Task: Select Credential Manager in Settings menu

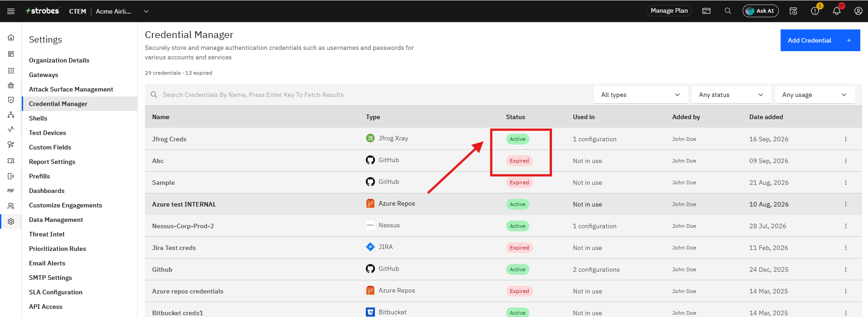Action: coord(58,104)
